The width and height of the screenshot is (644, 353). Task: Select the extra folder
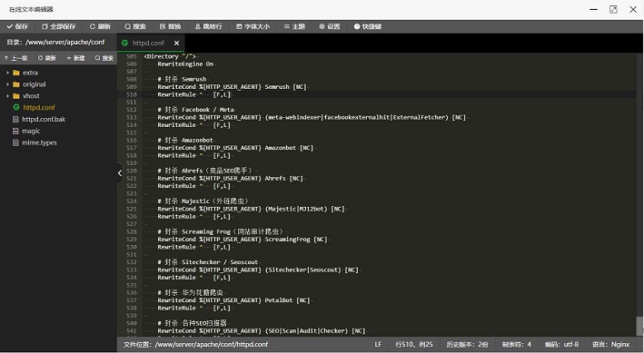coord(30,73)
